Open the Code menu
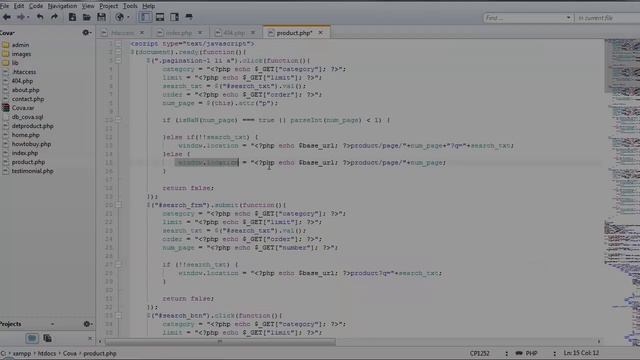The image size is (640, 360). click(36, 6)
